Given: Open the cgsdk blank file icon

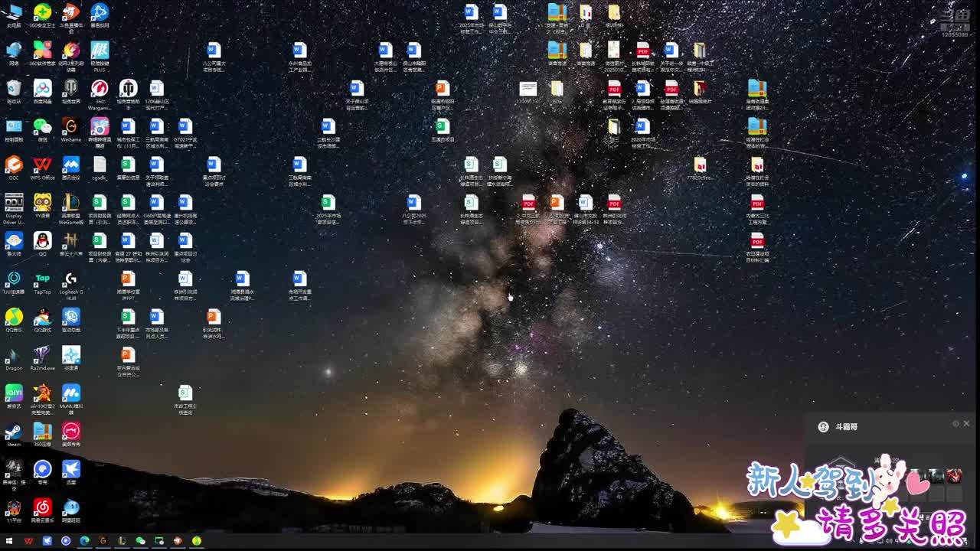Looking at the screenshot, I should (100, 165).
